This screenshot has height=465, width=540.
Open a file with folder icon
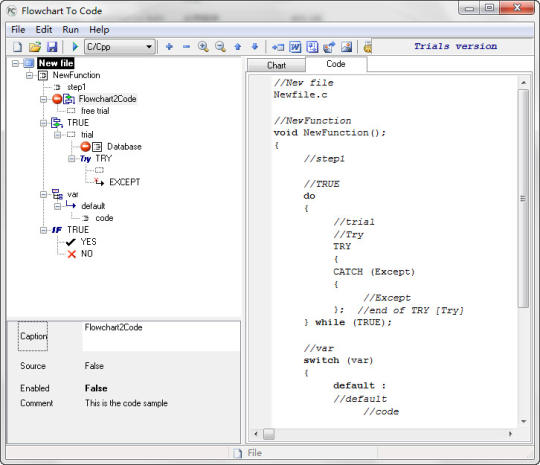pos(34,46)
